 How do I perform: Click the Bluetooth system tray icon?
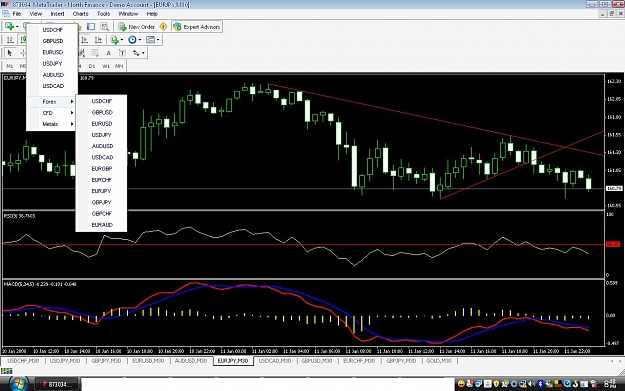point(540,384)
